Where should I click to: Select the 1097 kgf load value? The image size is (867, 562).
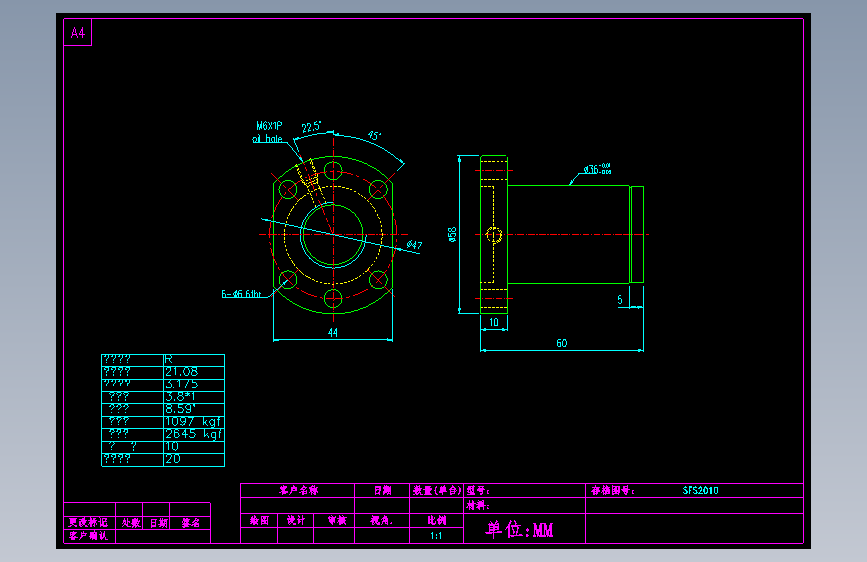click(x=193, y=422)
